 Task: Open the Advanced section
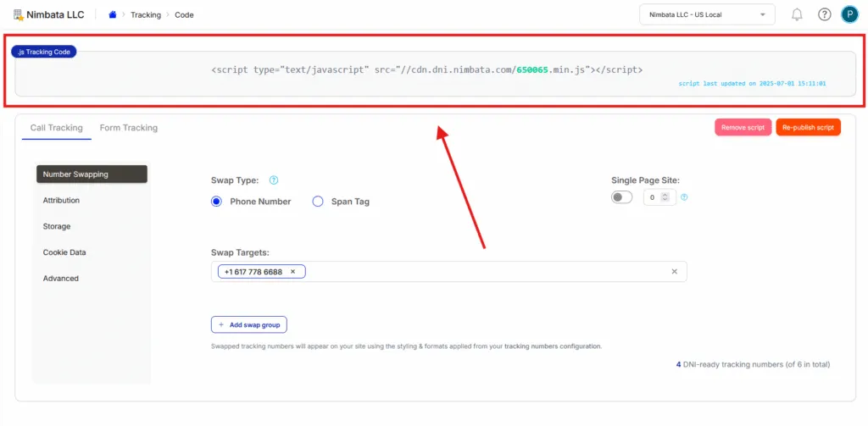[61, 279]
